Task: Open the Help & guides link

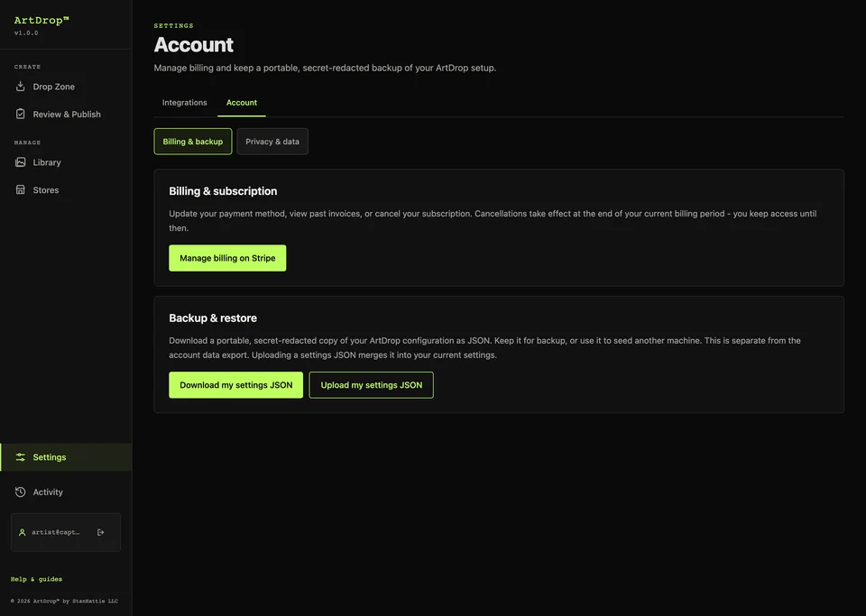Action: (36, 579)
